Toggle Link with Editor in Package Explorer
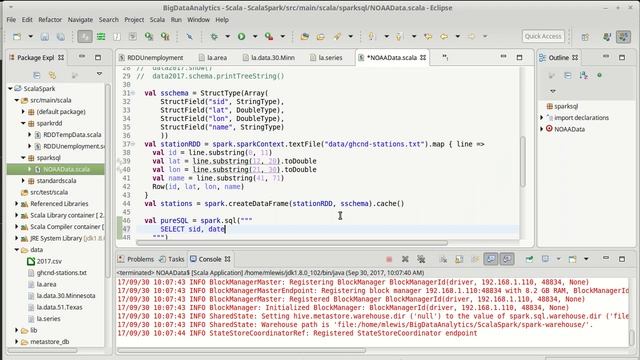 point(52,75)
